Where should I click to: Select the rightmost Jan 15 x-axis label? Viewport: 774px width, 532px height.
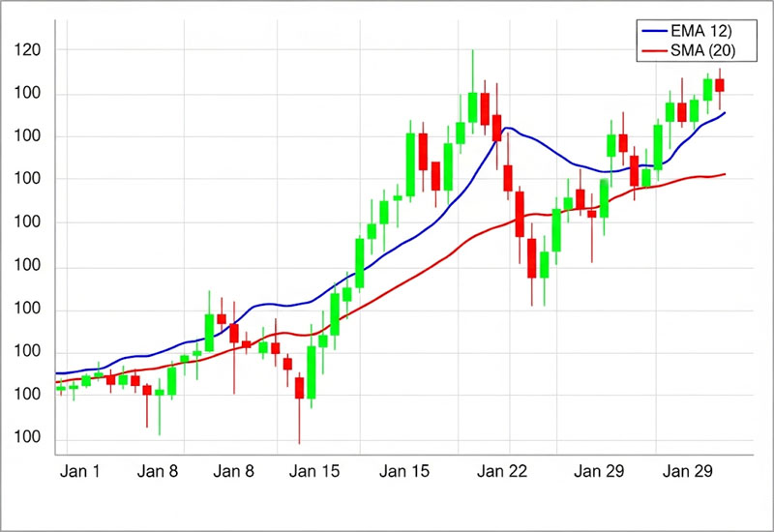[404, 472]
